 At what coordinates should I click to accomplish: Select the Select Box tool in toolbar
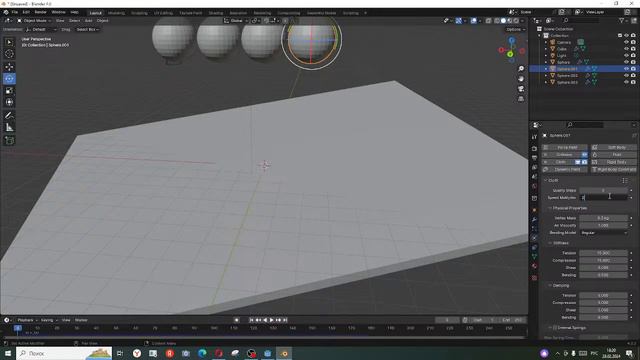9,42
